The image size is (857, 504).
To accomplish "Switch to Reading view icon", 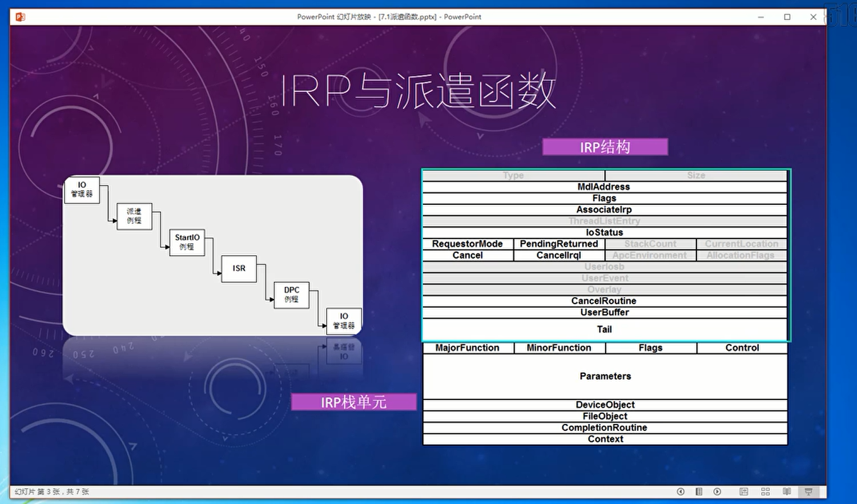I will 787,491.
